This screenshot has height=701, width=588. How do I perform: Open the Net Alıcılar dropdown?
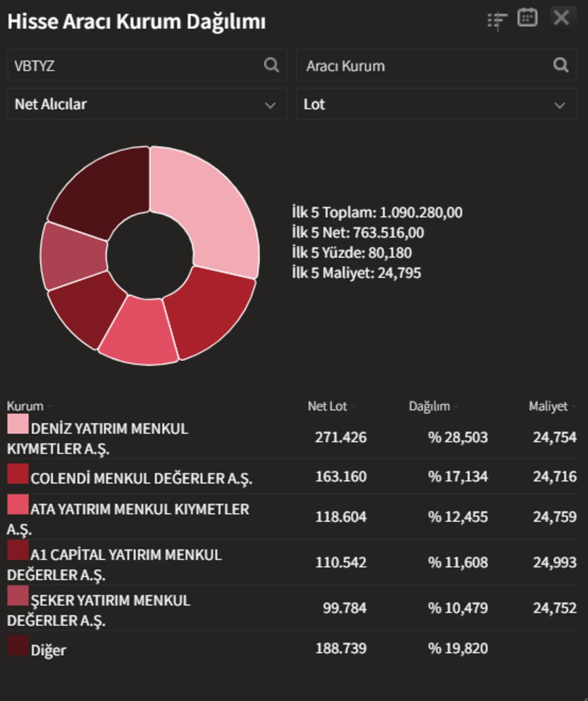[x=147, y=104]
